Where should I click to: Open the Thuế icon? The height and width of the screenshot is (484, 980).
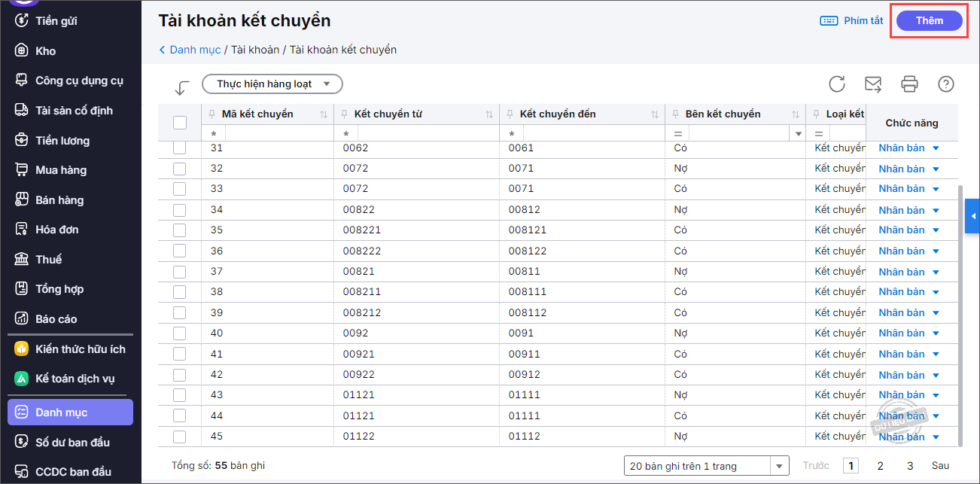pos(22,259)
